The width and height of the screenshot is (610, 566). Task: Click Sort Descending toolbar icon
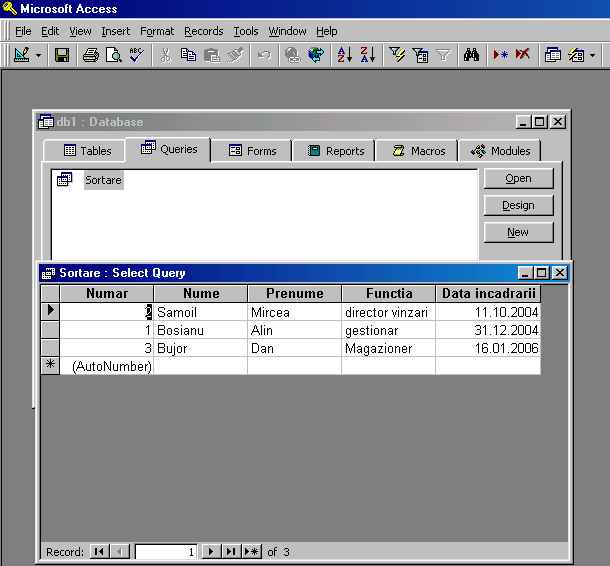[x=367, y=56]
